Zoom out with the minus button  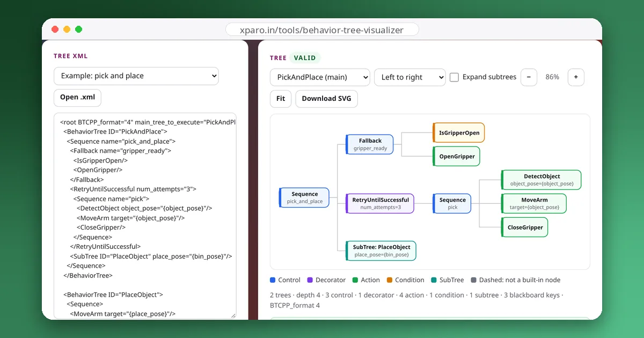(529, 77)
